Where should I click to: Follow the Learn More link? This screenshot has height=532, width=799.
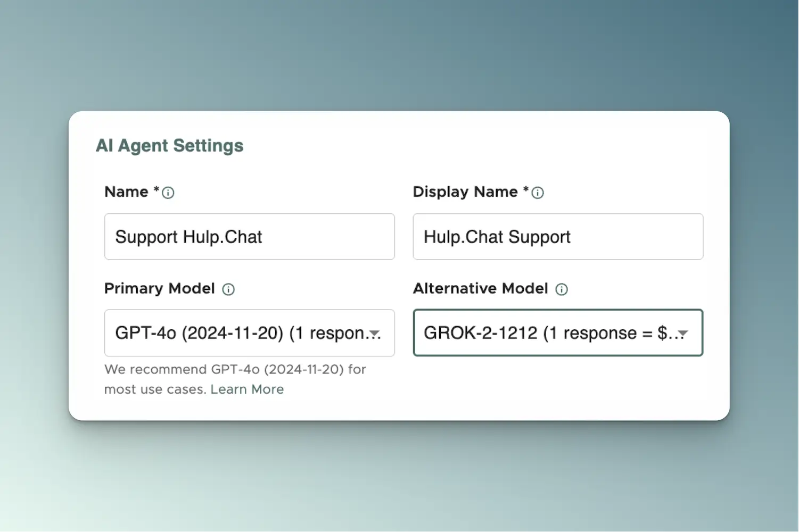point(247,389)
